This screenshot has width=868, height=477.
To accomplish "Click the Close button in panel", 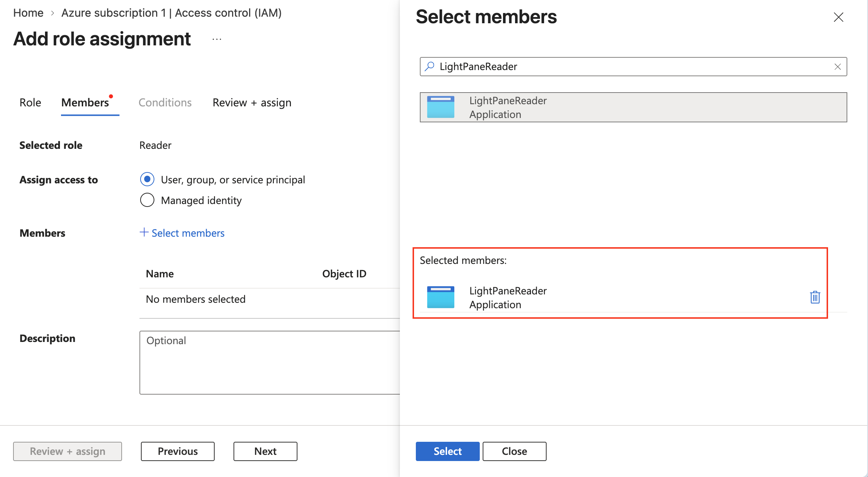I will click(514, 451).
